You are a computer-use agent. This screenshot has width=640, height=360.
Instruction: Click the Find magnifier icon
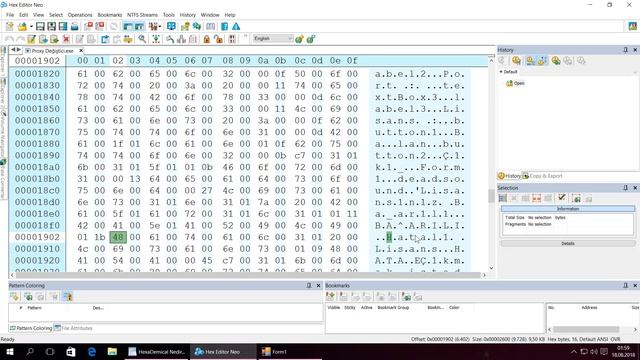pyautogui.click(x=142, y=39)
